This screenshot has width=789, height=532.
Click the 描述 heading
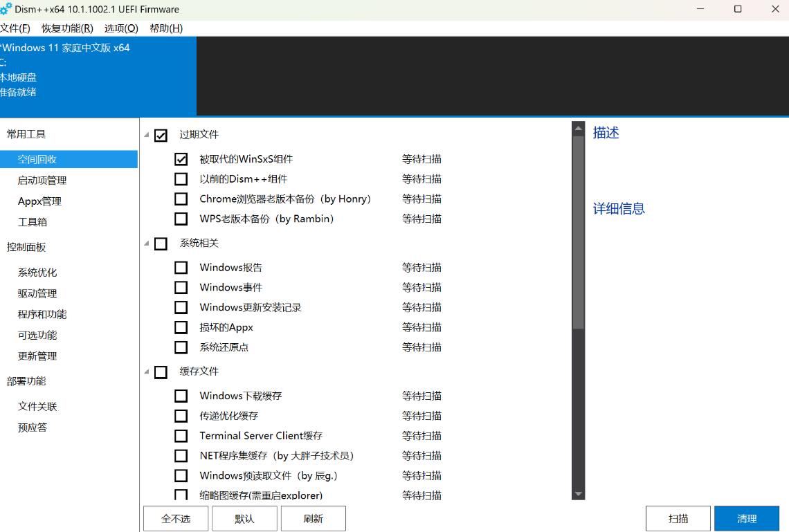click(x=606, y=133)
